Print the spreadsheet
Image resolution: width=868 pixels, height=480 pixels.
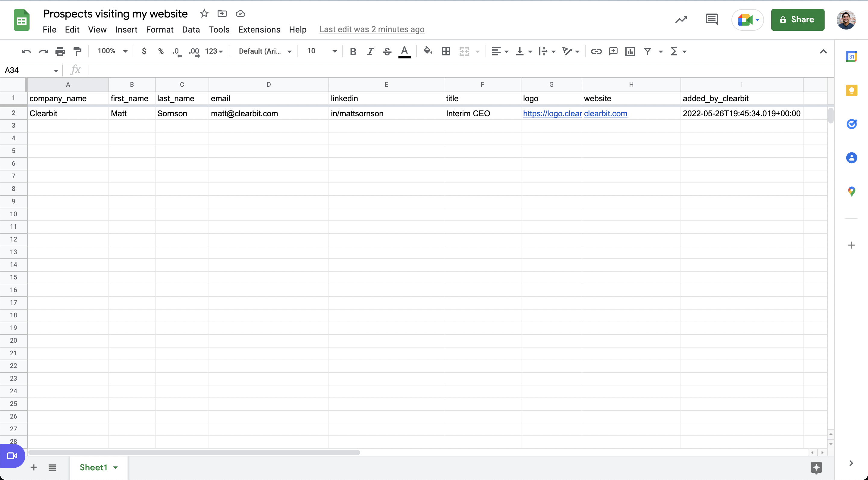(60, 51)
